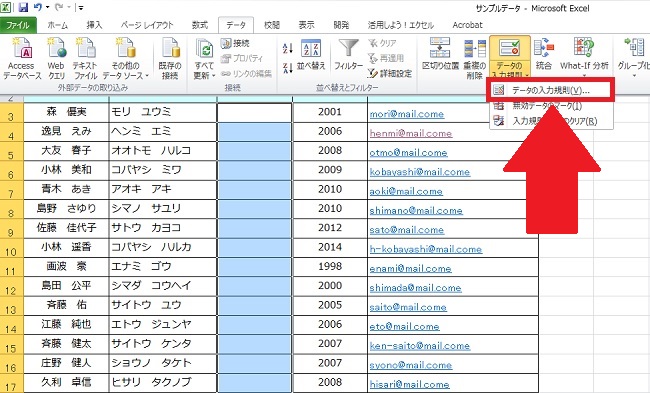Click the 再適用 reapply filter button
The image size is (650, 393).
[x=386, y=58]
